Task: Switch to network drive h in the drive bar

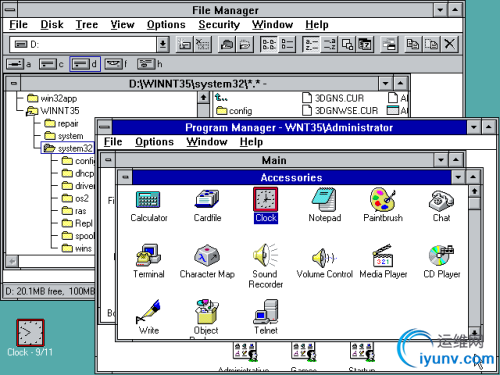Action: pos(150,64)
